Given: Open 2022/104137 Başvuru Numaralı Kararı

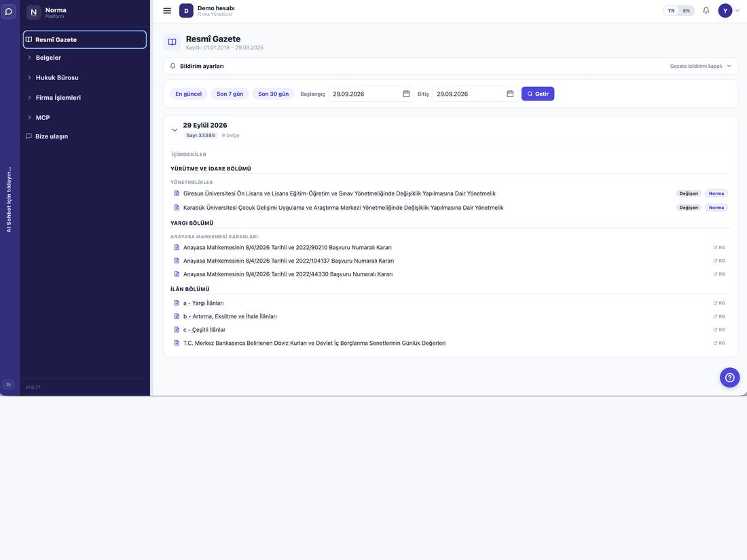Looking at the screenshot, I should click(x=289, y=261).
